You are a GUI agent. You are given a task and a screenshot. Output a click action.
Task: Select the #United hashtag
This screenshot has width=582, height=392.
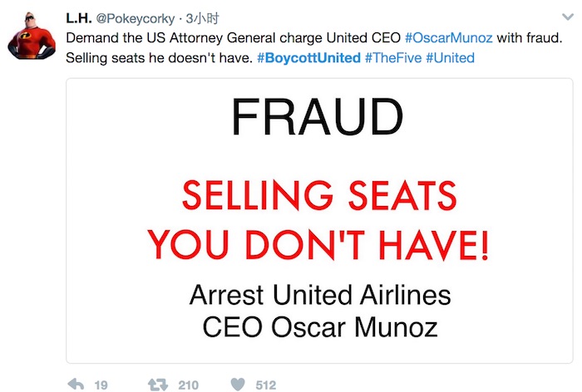[x=451, y=58]
